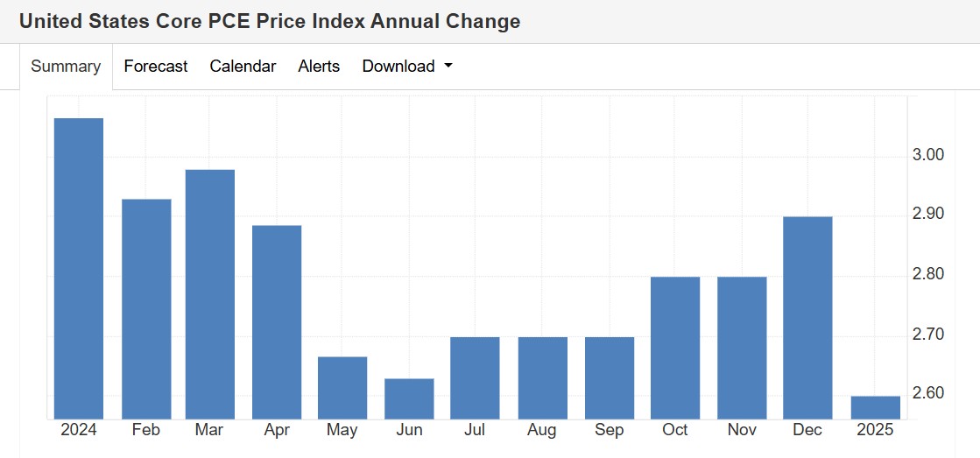Select the Sep bar
The image size is (980, 458).
click(x=610, y=378)
